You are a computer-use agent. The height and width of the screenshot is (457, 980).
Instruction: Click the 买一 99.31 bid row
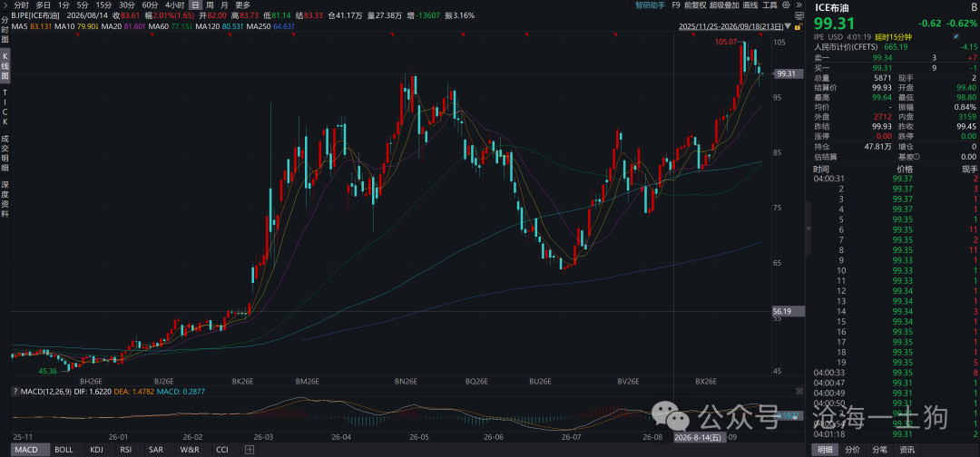coord(895,67)
